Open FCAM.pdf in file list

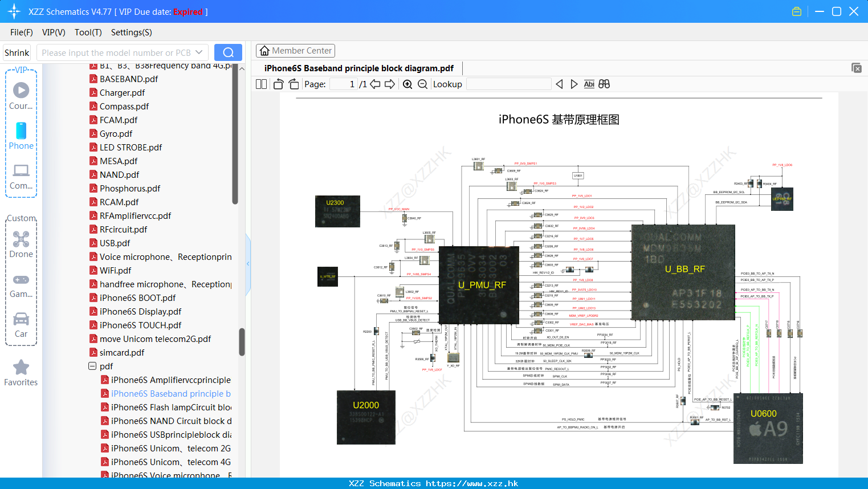click(119, 120)
